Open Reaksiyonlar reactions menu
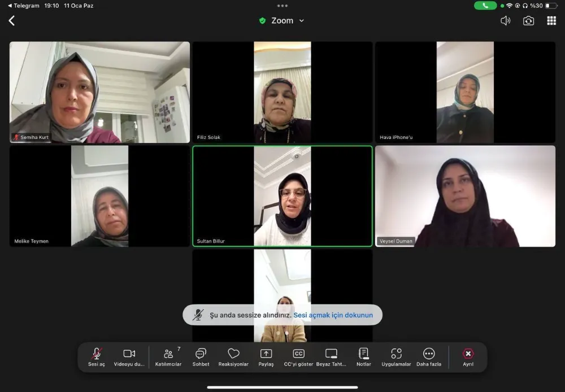Screen dimensions: 565x392 (x=233, y=357)
